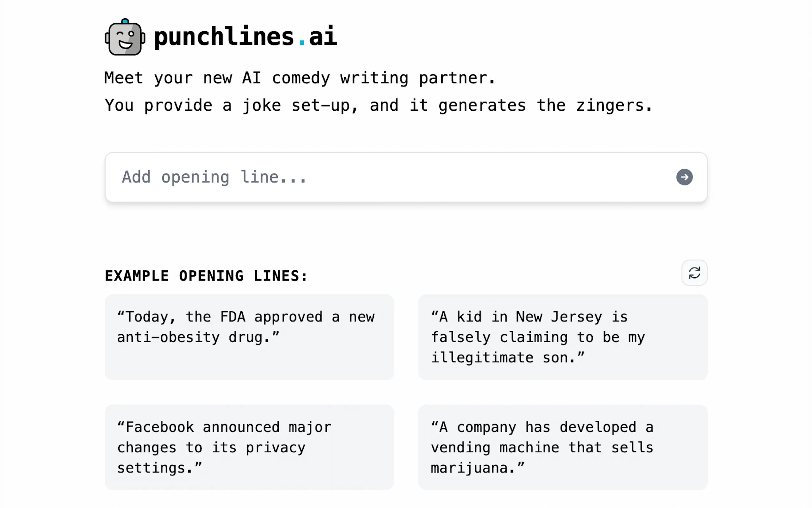This screenshot has width=812, height=508.
Task: Select the FDA anti-obesity drug example
Action: [249, 337]
